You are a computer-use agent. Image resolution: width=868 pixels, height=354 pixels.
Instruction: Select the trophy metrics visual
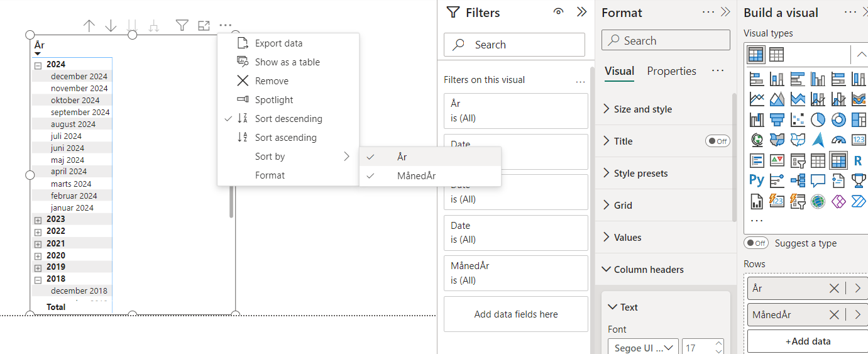tap(859, 180)
